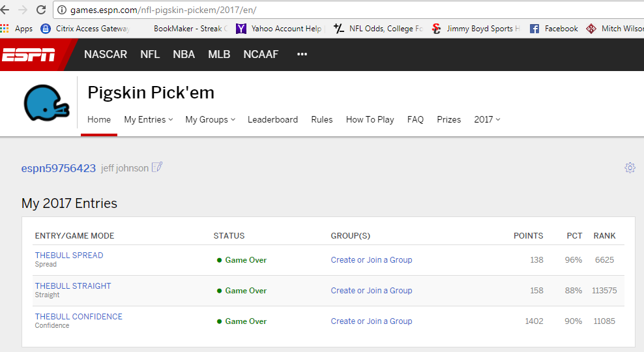This screenshot has height=352, width=644.
Task: Create or Join a Group for THEBULL SPREAD
Action: pos(372,260)
